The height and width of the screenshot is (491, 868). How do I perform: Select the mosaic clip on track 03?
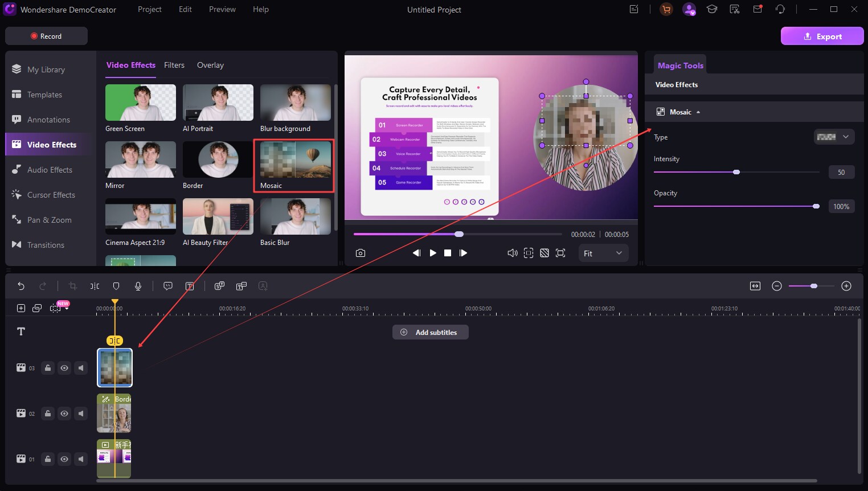pos(115,367)
